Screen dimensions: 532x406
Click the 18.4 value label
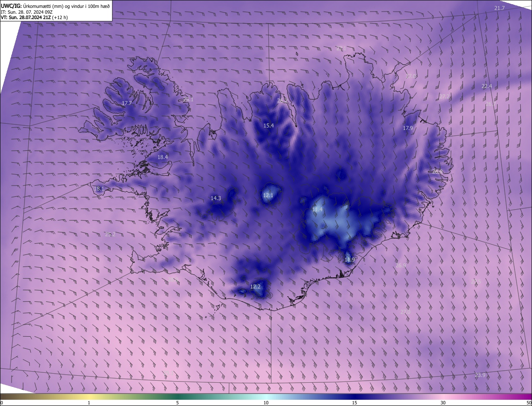(163, 157)
